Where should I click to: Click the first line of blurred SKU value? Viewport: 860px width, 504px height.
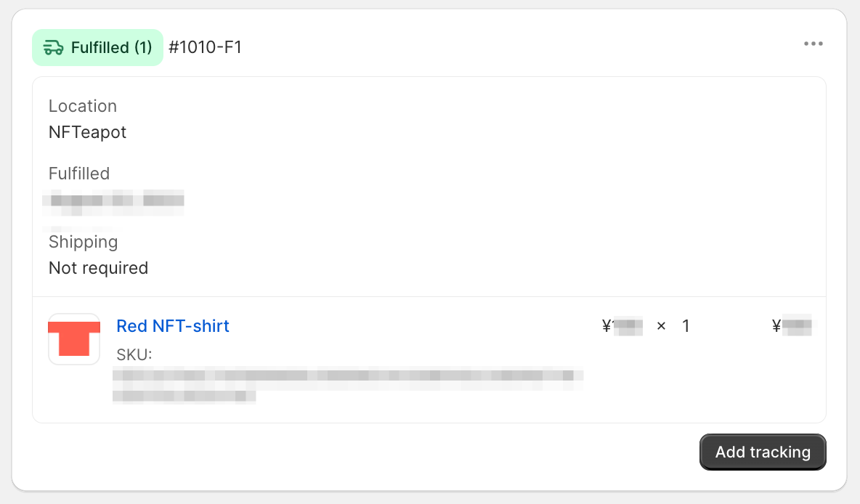point(347,376)
